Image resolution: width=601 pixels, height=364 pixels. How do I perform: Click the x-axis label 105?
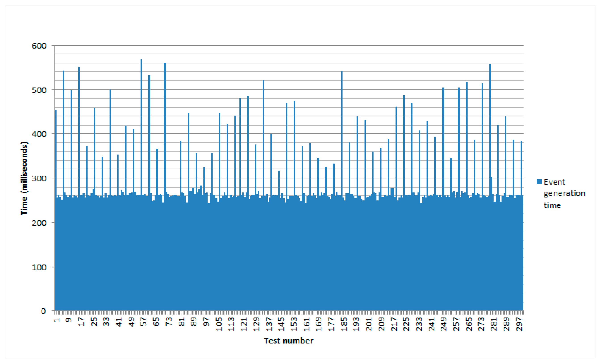pos(219,324)
